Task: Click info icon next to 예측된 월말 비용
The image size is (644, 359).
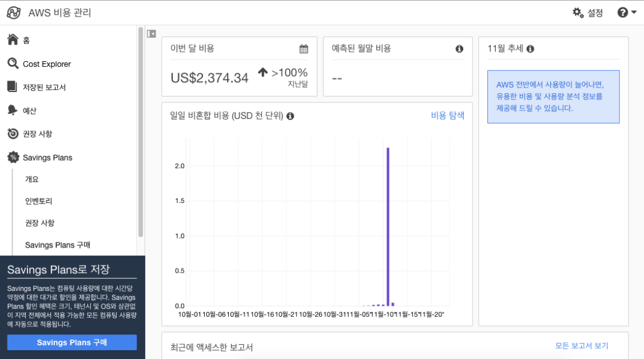Action: point(459,49)
